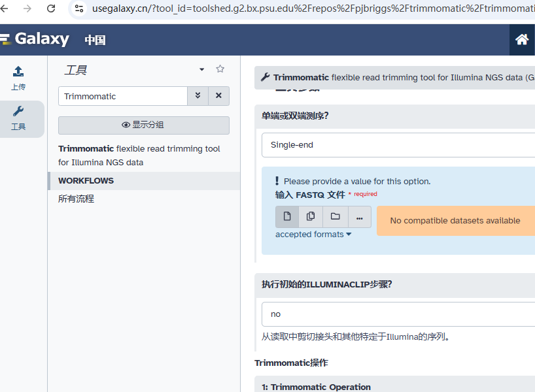
Task: Go to Galaxy home via house icon
Action: coord(522,40)
